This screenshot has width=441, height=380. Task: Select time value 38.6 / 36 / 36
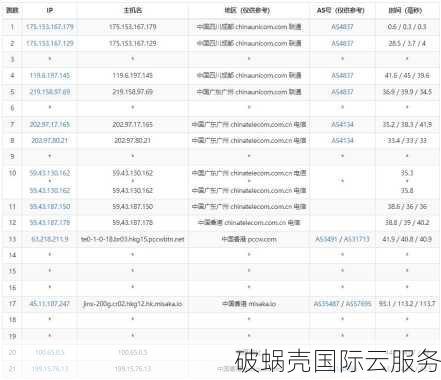coord(407,206)
